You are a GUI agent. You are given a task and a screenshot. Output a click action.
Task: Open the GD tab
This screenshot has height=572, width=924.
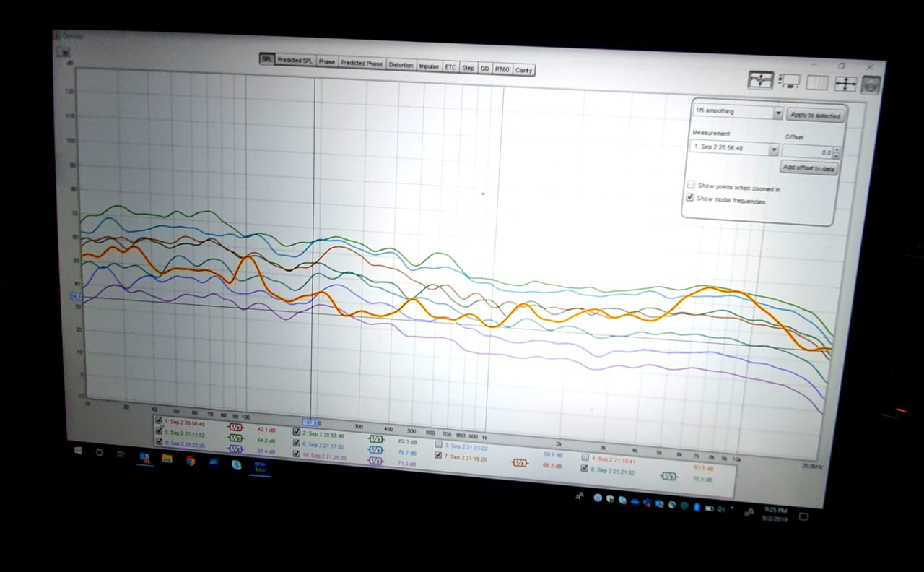coord(484,69)
